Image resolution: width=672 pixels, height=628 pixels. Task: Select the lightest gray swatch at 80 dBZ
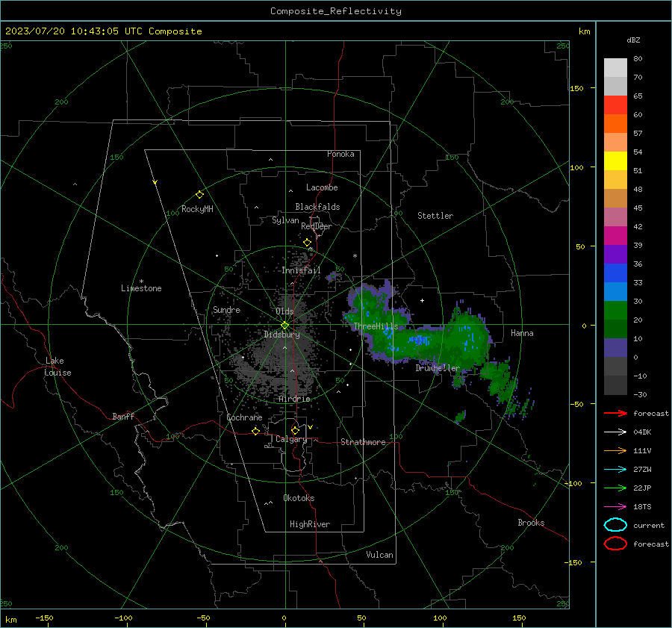(615, 68)
